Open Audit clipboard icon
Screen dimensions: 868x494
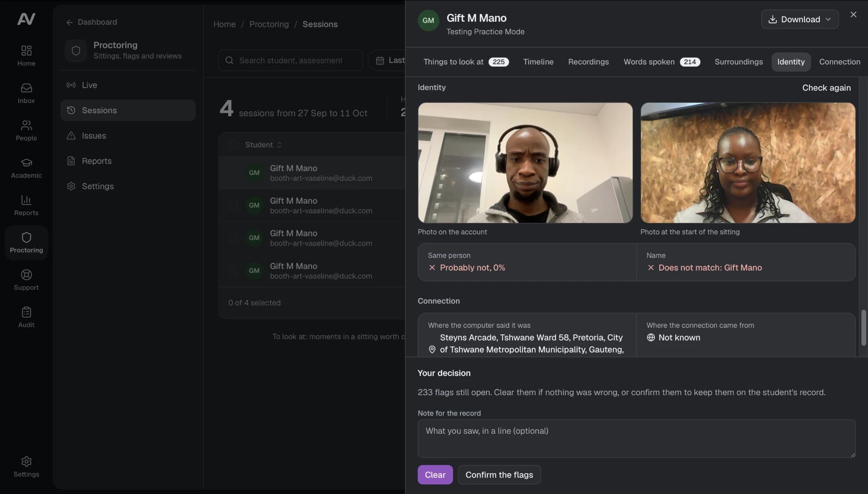26,312
